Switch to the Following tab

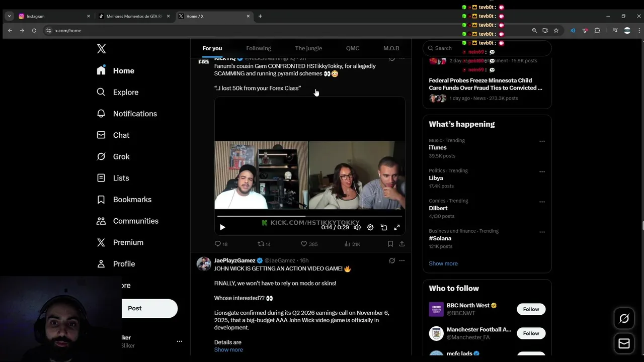[259, 48]
